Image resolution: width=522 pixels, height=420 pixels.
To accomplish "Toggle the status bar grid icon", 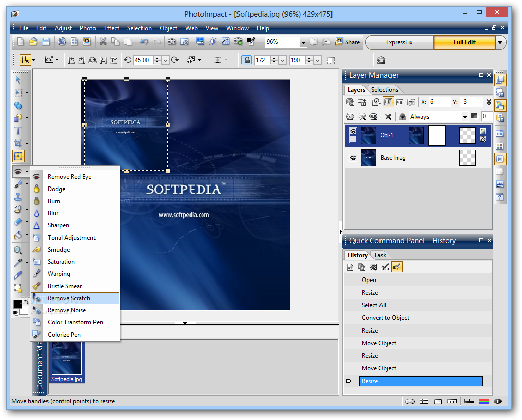I will point(424,401).
